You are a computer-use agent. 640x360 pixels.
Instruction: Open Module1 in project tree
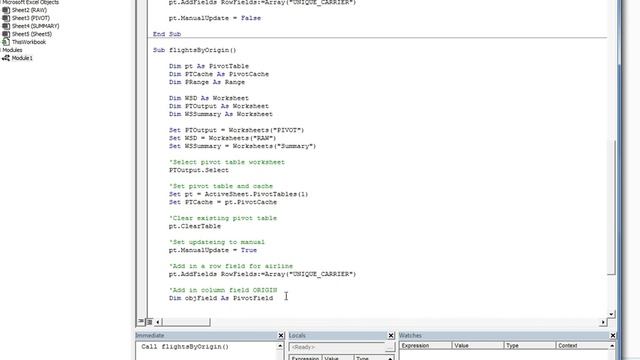(x=22, y=58)
